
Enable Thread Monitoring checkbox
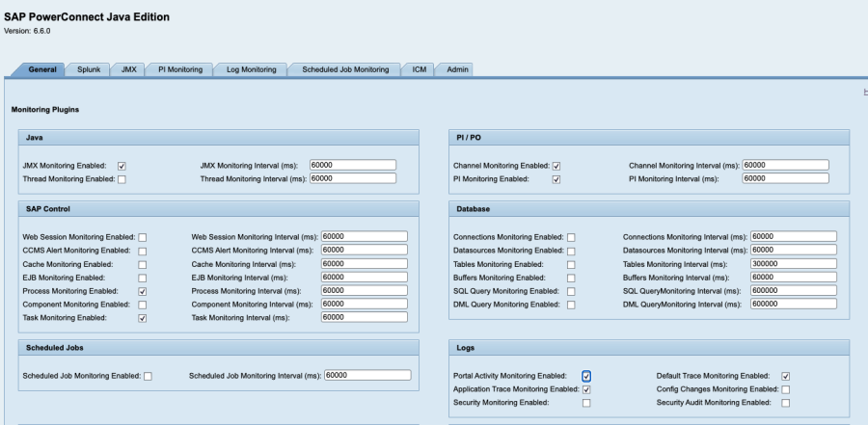(122, 179)
